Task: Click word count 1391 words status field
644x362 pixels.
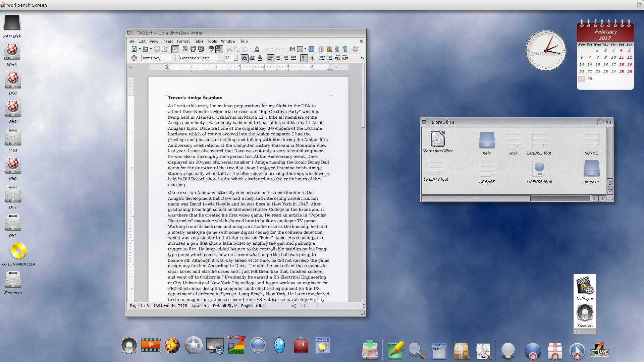Action: pos(181,306)
